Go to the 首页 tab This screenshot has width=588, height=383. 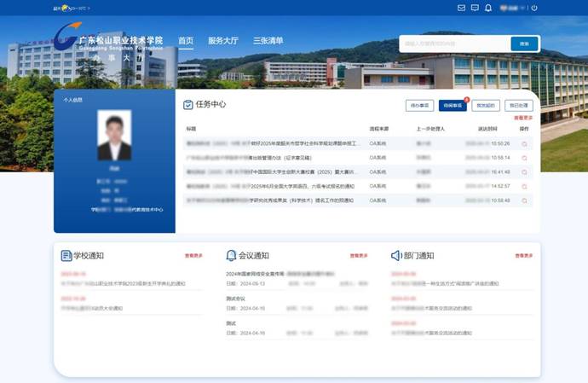pos(186,41)
